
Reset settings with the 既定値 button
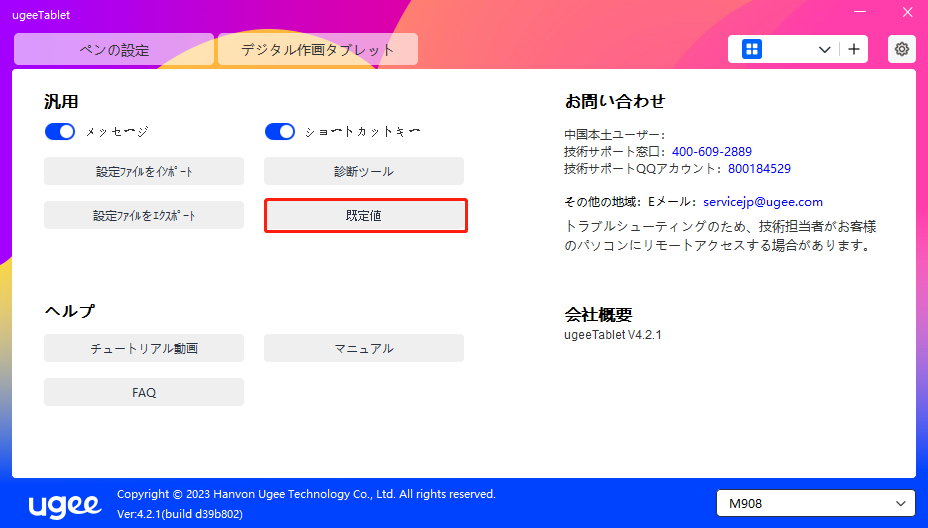364,216
